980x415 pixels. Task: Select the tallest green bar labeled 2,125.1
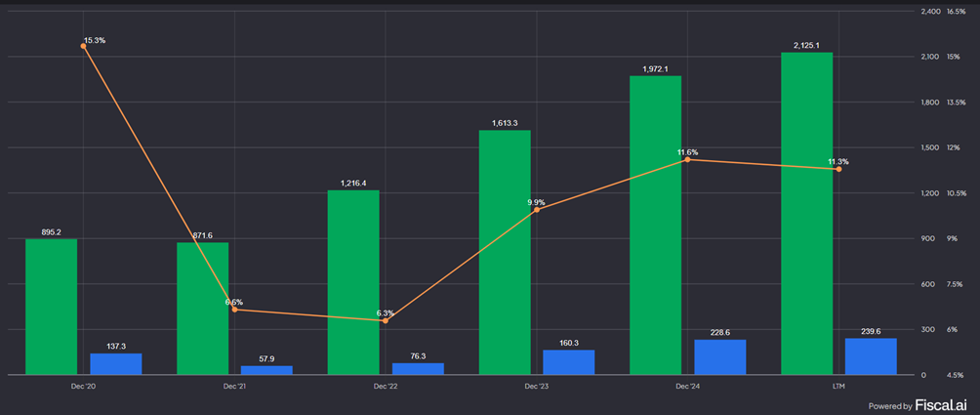pyautogui.click(x=807, y=213)
